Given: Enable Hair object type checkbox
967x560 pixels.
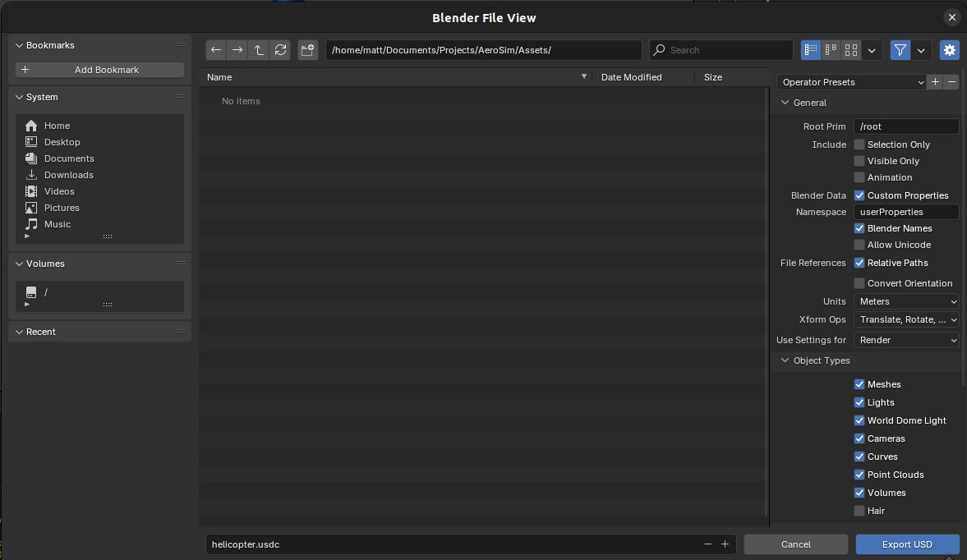Looking at the screenshot, I should click(x=859, y=511).
